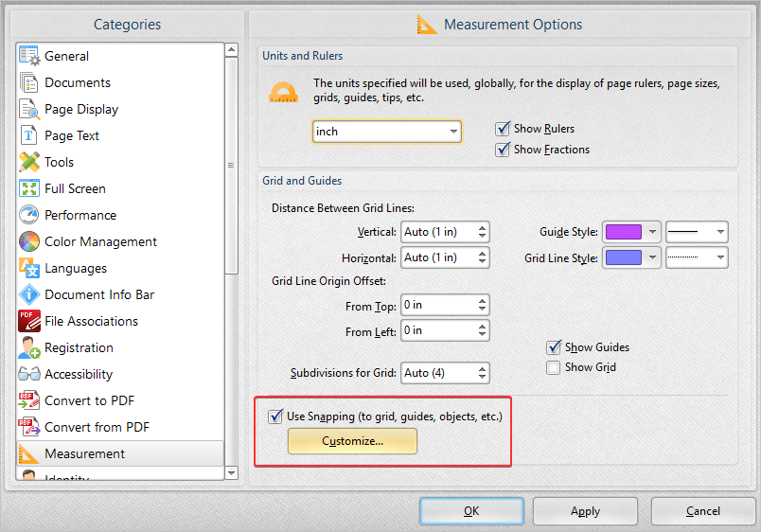This screenshot has height=532, width=761.
Task: Select the Measurement category
Action: click(x=120, y=453)
